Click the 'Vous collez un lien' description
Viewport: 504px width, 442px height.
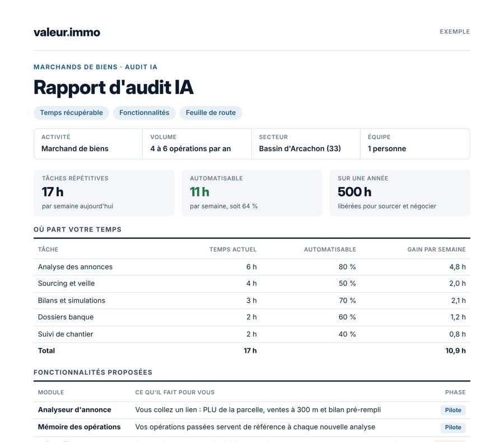coord(258,410)
